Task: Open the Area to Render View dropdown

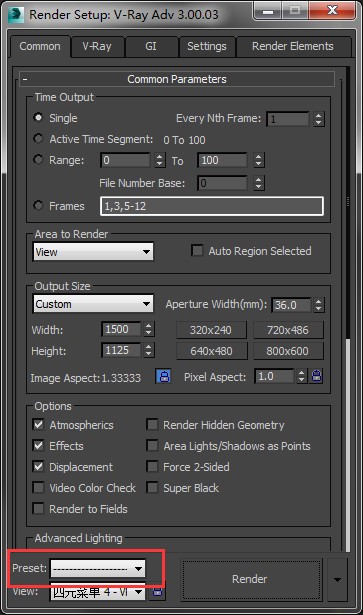Action: [93, 251]
